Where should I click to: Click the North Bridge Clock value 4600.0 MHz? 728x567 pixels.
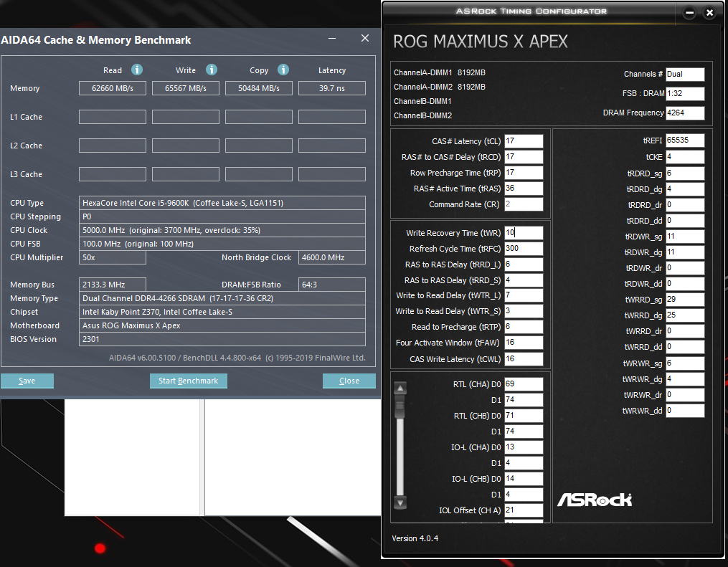tap(332, 257)
